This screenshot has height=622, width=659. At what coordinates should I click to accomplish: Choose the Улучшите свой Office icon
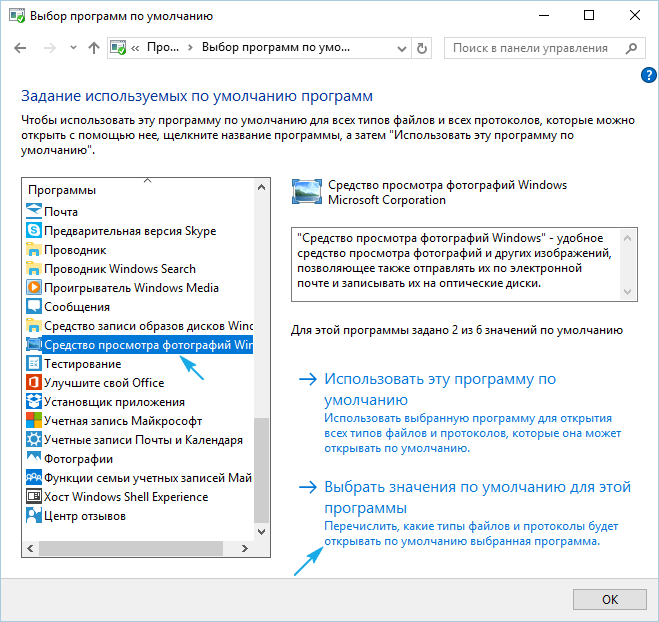33,383
